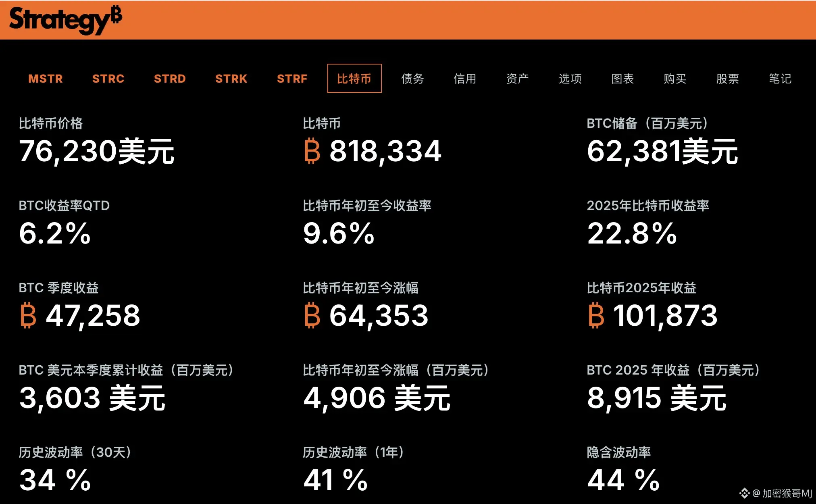Select the 选项 tab
The image size is (816, 504).
click(x=570, y=79)
